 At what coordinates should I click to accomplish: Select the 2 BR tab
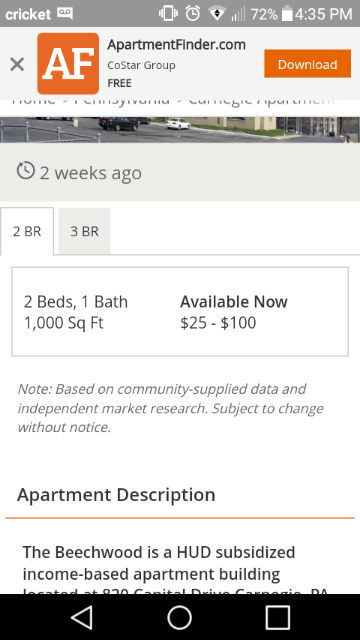tap(27, 231)
